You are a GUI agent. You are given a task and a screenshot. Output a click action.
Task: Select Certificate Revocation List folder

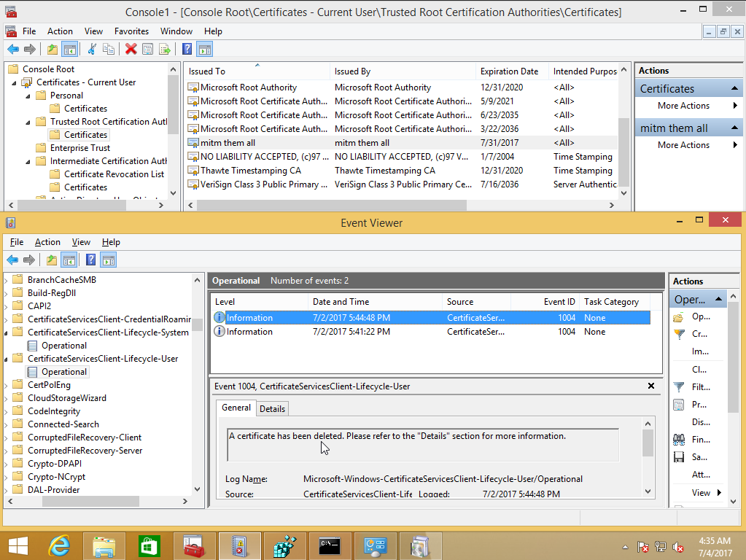click(114, 174)
